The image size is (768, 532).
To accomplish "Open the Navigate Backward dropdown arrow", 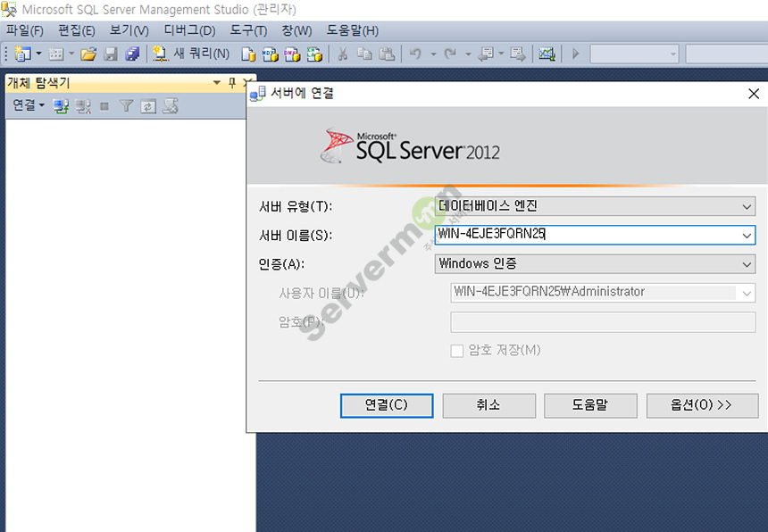I will point(501,54).
